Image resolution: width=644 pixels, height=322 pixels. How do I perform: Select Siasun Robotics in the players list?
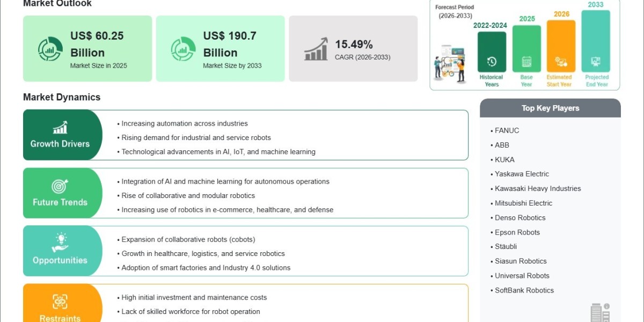click(521, 261)
